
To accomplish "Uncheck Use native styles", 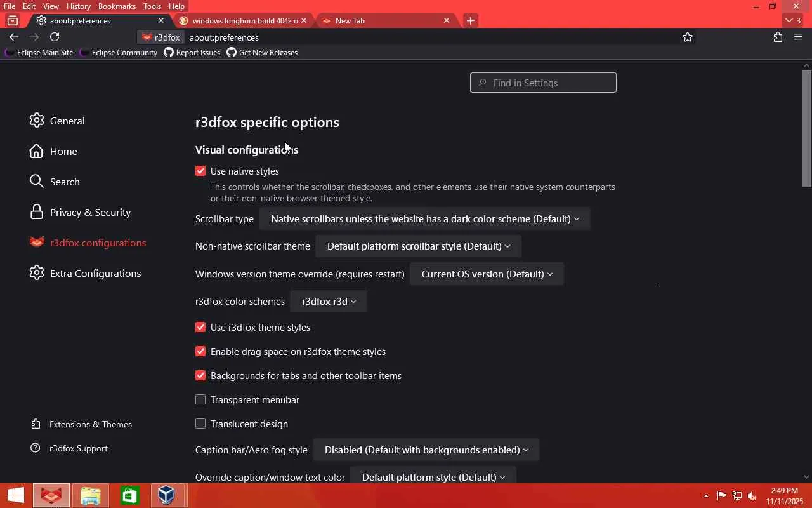I will (200, 171).
